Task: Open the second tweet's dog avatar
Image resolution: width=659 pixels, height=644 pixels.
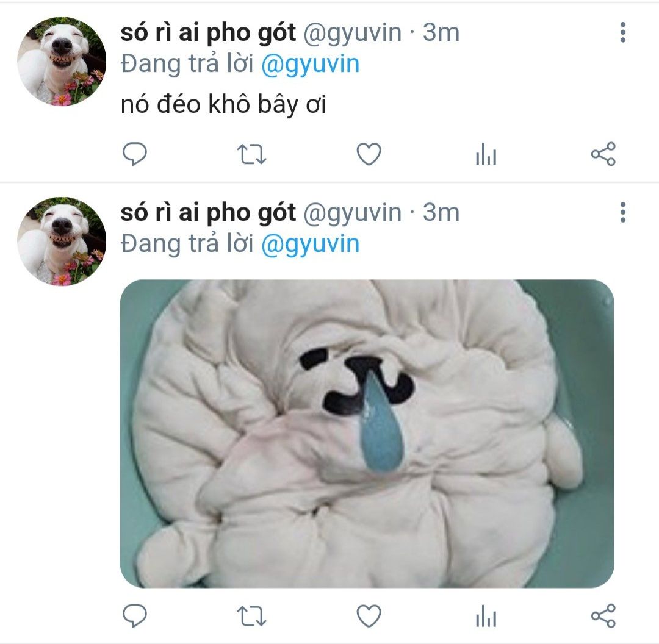Action: point(62,241)
